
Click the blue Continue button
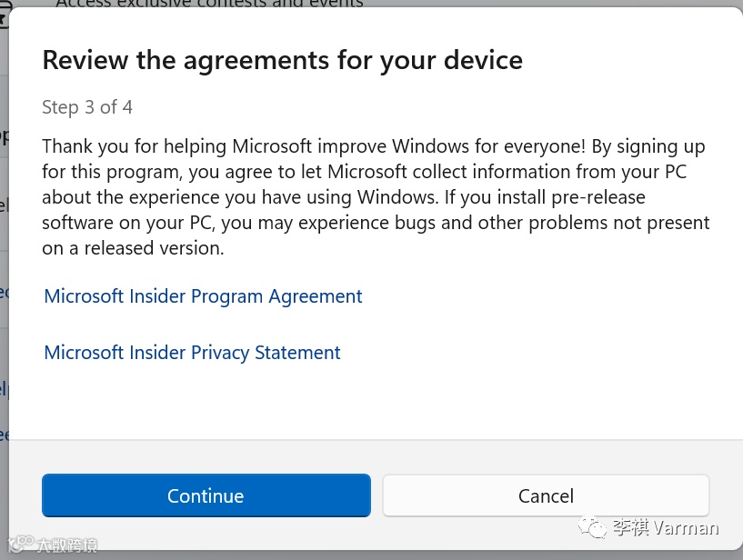pyautogui.click(x=206, y=495)
